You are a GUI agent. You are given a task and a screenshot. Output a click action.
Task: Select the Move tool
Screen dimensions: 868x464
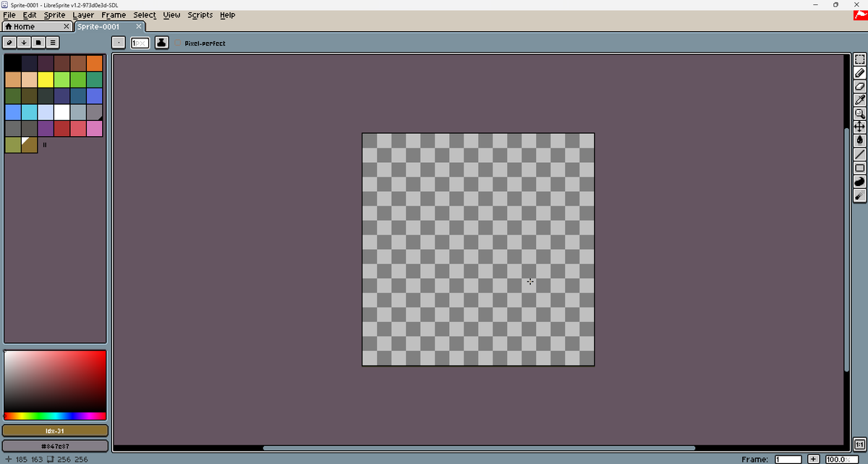coord(860,127)
